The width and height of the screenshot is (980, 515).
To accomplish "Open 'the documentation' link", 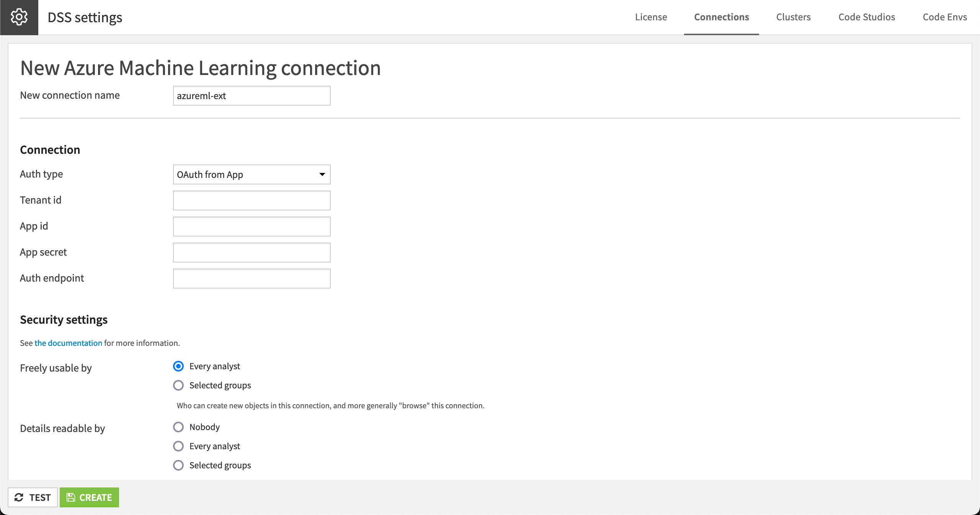I will tap(68, 343).
